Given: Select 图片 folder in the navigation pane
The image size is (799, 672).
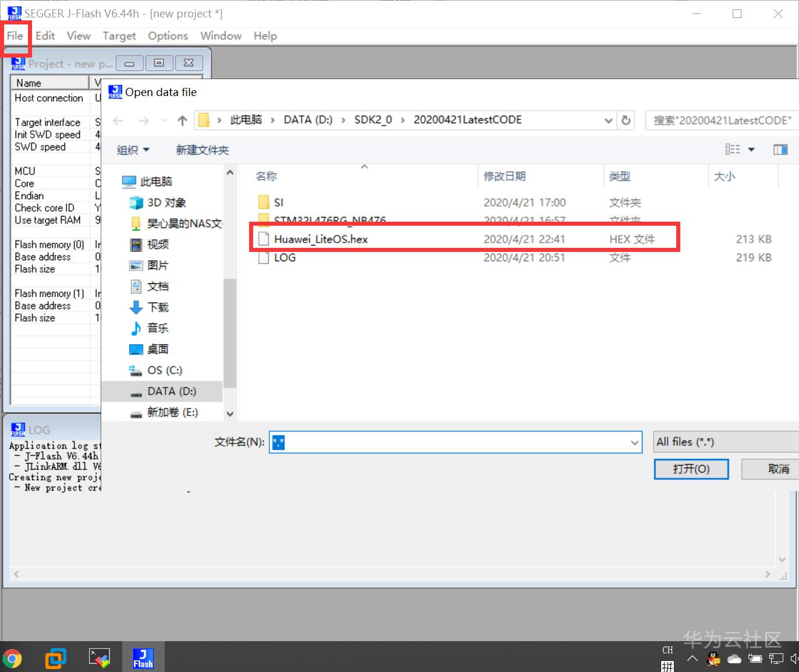Looking at the screenshot, I should tap(149, 265).
